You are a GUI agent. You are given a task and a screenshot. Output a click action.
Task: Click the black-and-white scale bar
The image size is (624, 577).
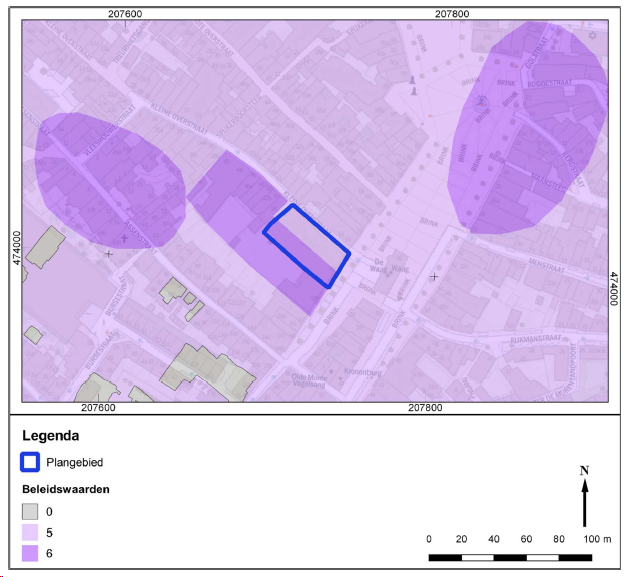(511, 556)
